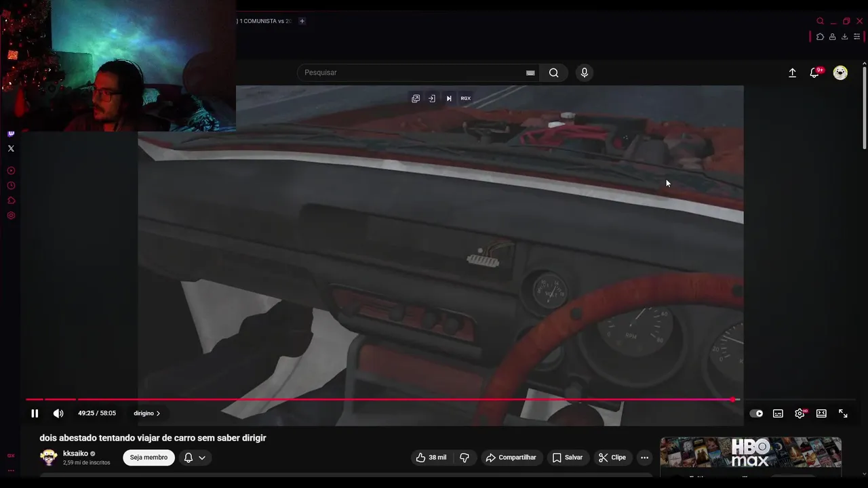Viewport: 868px width, 488px height.
Task: Enter fullscreen mode
Action: click(843, 413)
